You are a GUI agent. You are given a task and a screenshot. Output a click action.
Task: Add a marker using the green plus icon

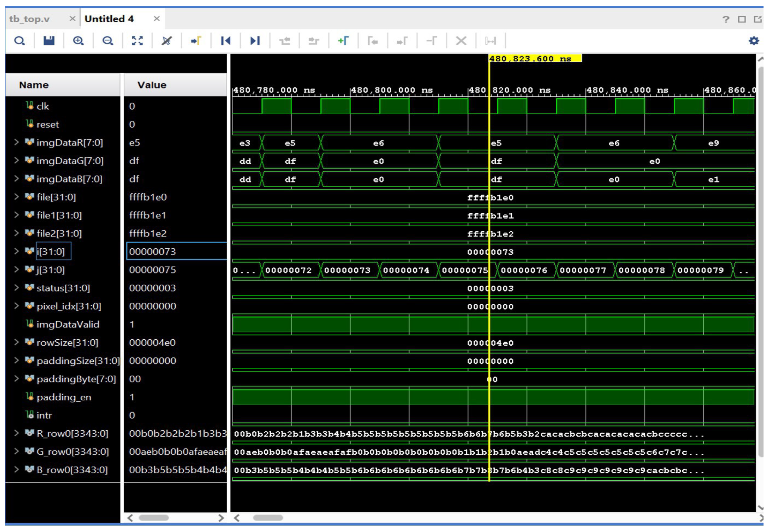pyautogui.click(x=343, y=41)
